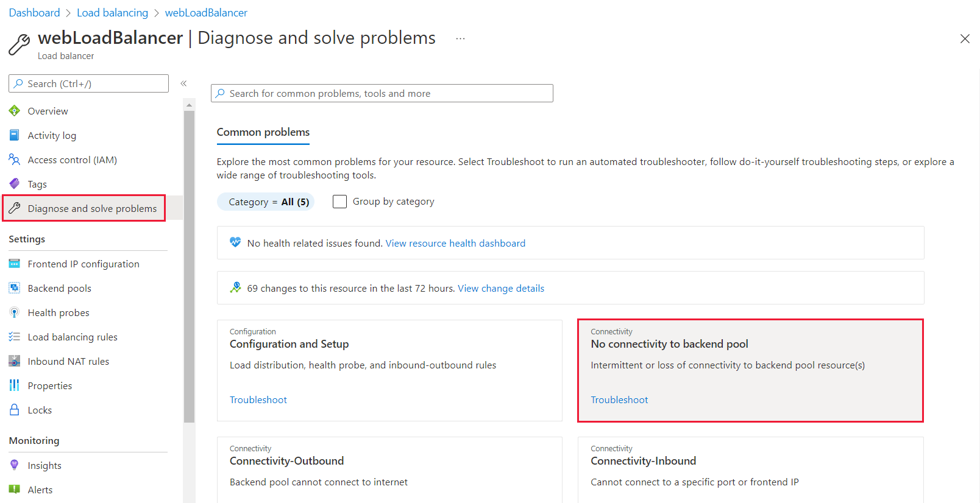Viewport: 980px width, 503px height.
Task: Click the common problems search field
Action: pyautogui.click(x=382, y=93)
